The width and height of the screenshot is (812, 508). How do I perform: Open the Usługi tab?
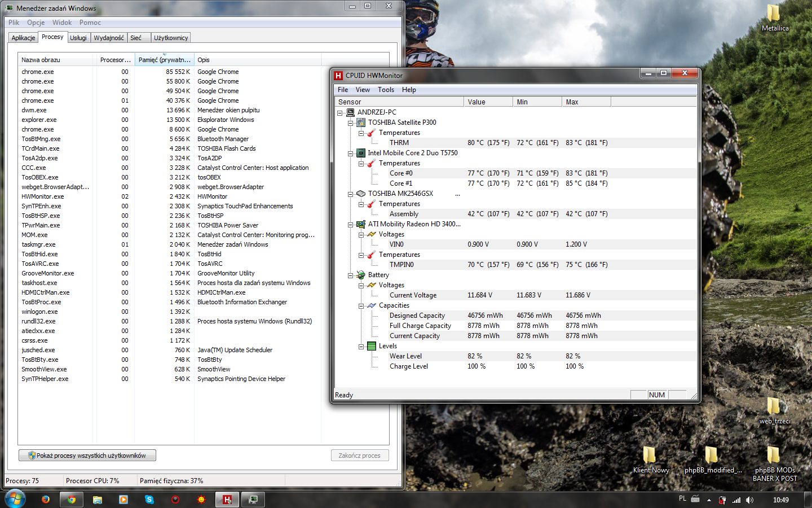78,38
